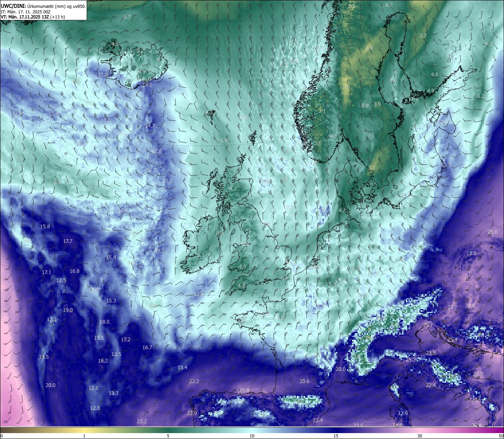Click the 13.5 value label
The width and height of the screenshot is (504, 439).
click(x=167, y=181)
